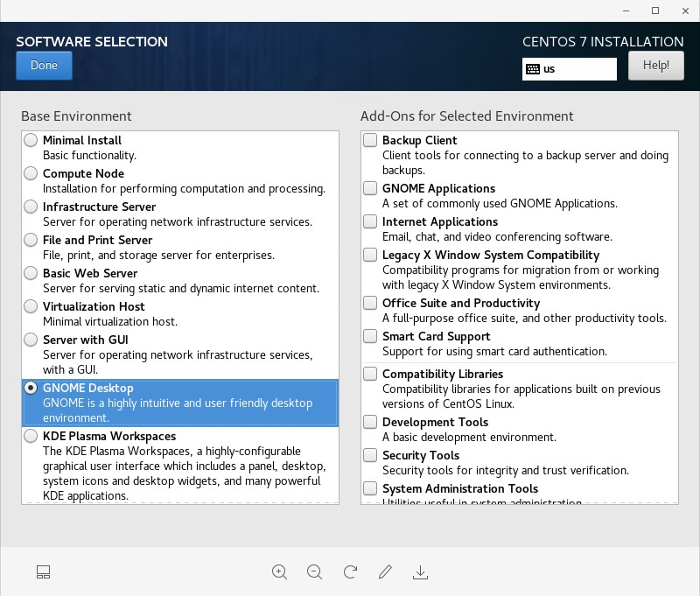Click the gallery view icon at bottom left
700x596 pixels.
[x=43, y=571]
